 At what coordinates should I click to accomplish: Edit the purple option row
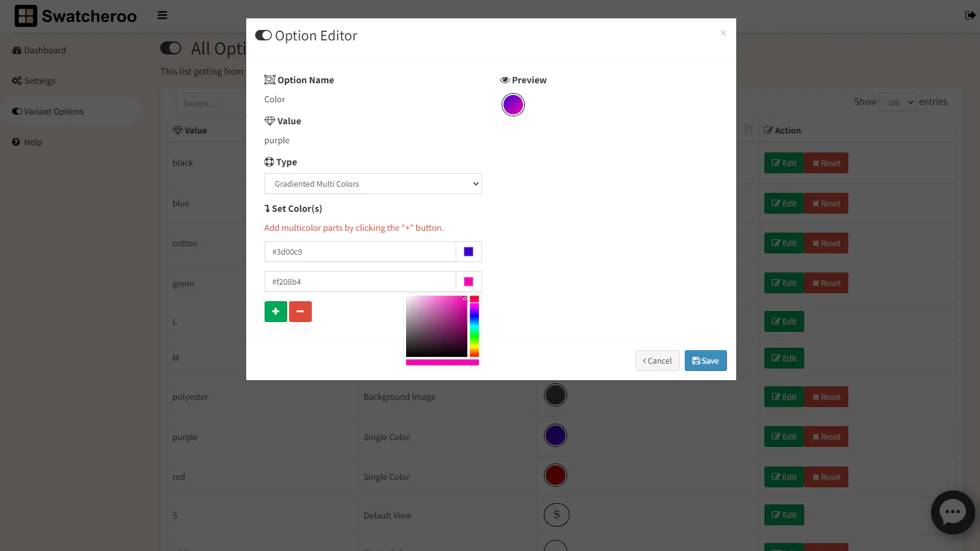[784, 437]
